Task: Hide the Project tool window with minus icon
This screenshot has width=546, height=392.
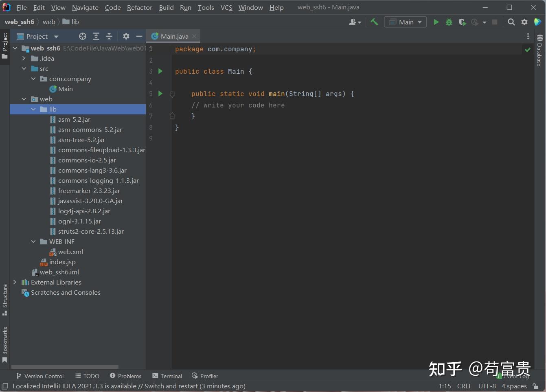Action: coord(139,36)
